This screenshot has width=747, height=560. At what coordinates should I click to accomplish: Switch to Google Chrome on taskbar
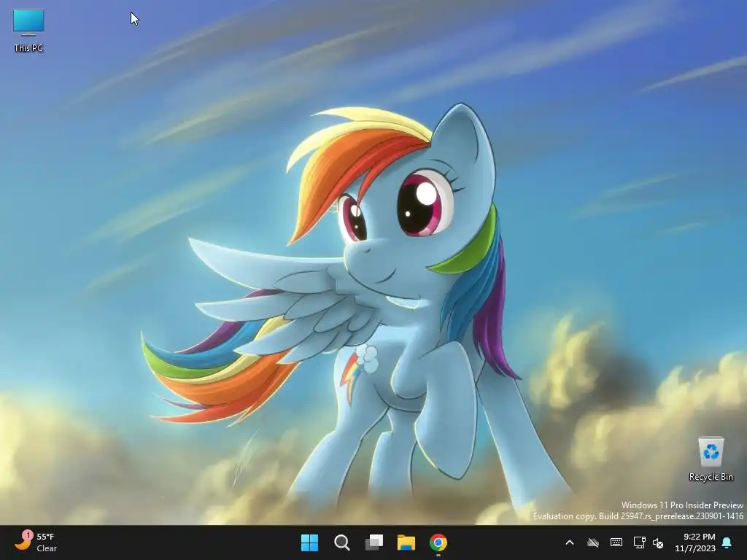pyautogui.click(x=438, y=542)
